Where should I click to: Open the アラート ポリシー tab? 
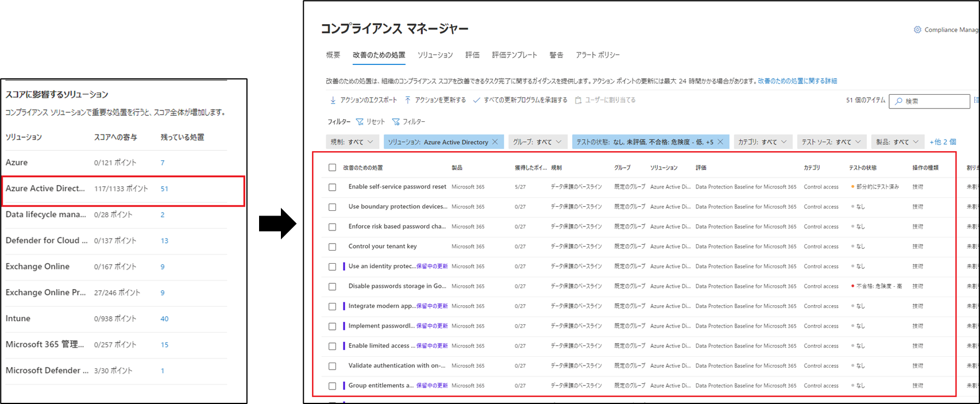click(x=598, y=55)
